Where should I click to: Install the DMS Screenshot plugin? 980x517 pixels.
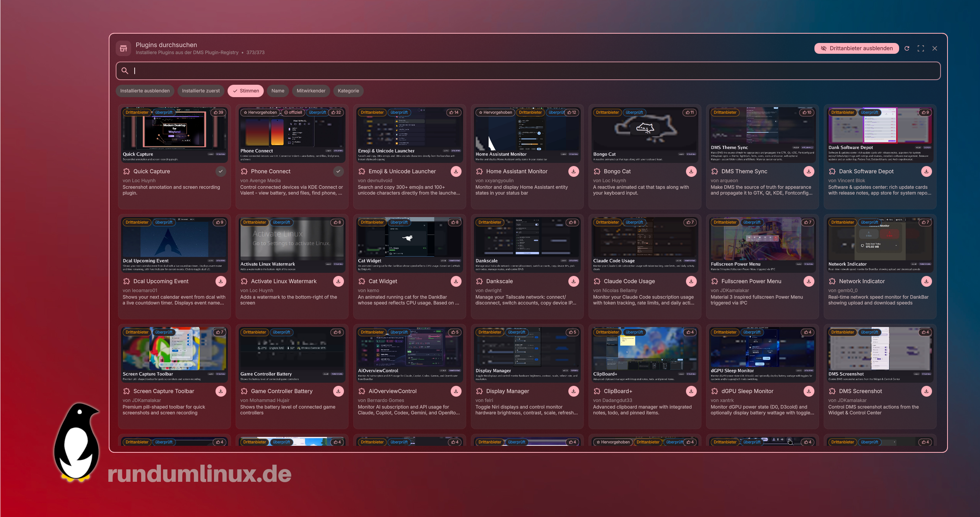click(926, 391)
